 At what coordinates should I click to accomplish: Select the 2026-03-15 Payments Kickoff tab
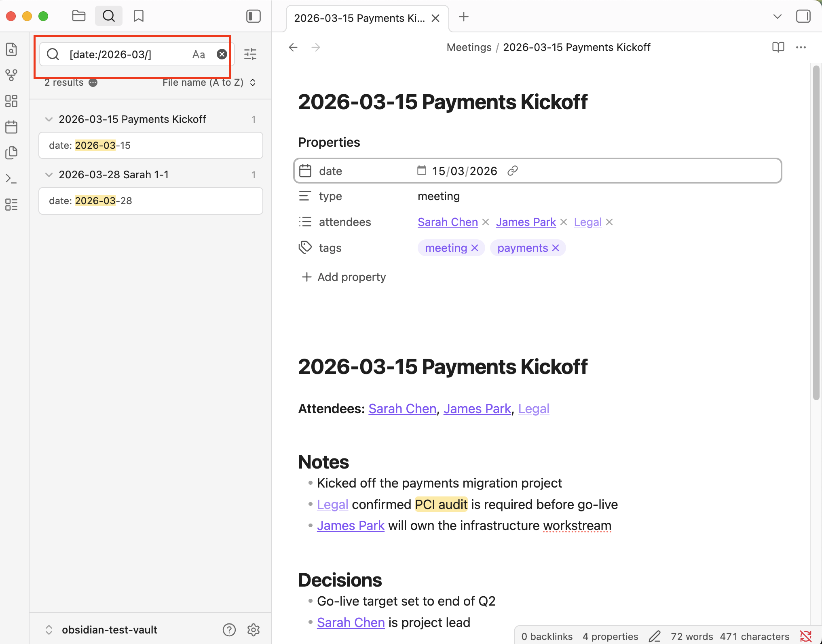click(x=359, y=18)
